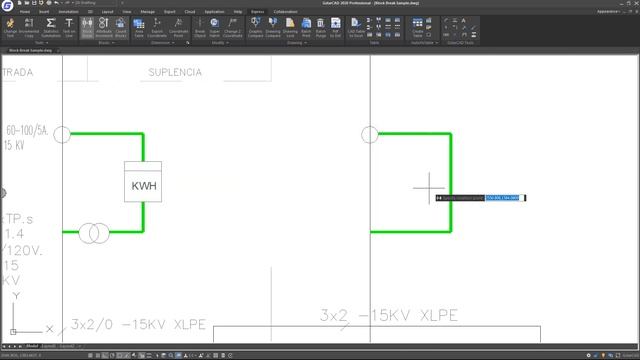This screenshot has width=640, height=360.
Task: Switch to the Layout1 tab
Action: pyautogui.click(x=49, y=346)
